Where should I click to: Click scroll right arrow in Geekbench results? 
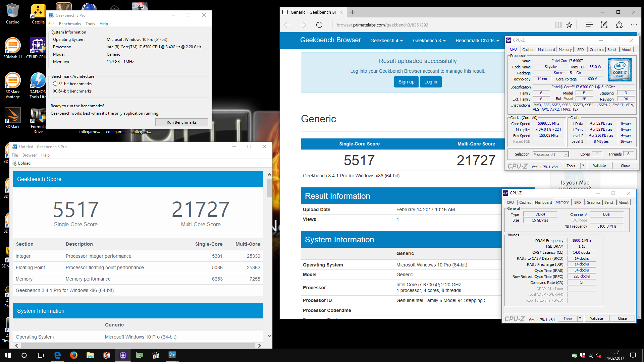click(259, 346)
